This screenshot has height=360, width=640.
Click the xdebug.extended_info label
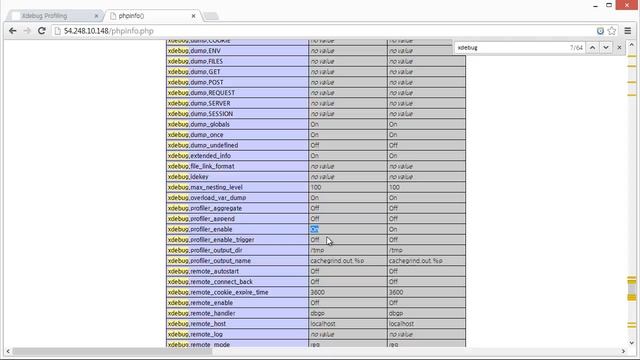click(199, 156)
